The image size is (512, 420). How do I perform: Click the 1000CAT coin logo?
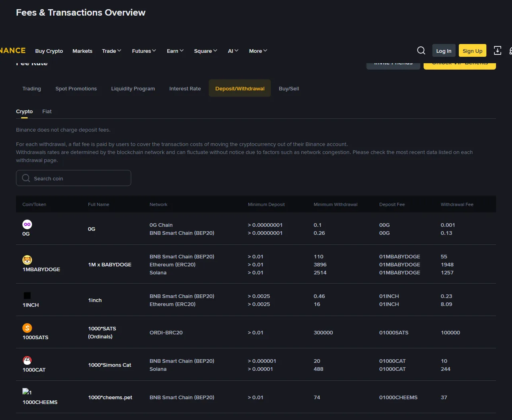(x=27, y=360)
